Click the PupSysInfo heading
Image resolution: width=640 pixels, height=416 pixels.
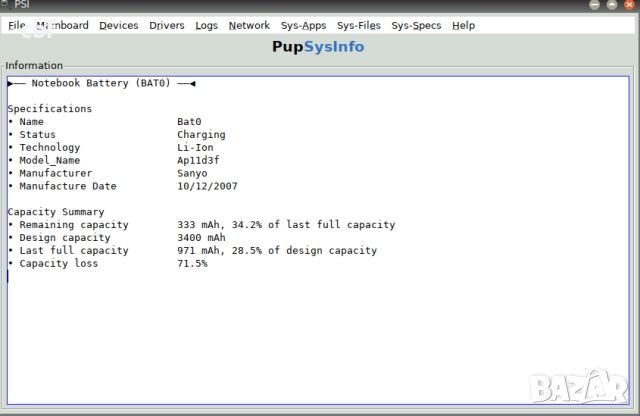[318, 46]
